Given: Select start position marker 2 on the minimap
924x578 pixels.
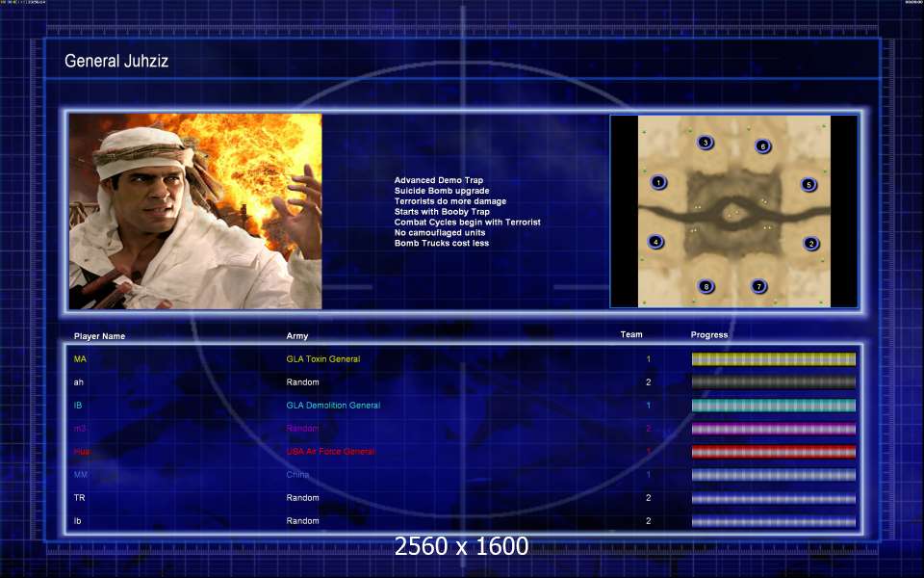Looking at the screenshot, I should tap(810, 243).
